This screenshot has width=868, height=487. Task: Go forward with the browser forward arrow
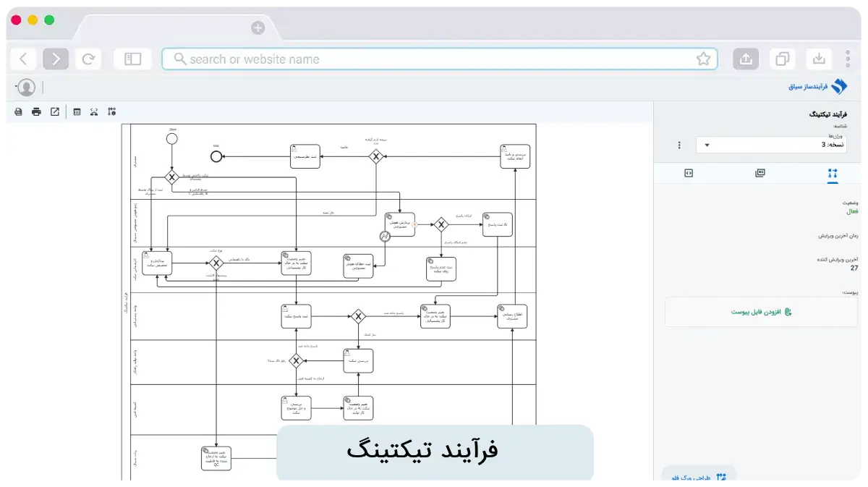tap(56, 59)
